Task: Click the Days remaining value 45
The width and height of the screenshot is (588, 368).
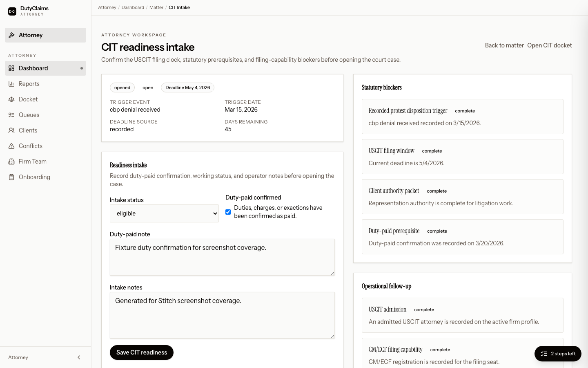Action: (x=228, y=129)
